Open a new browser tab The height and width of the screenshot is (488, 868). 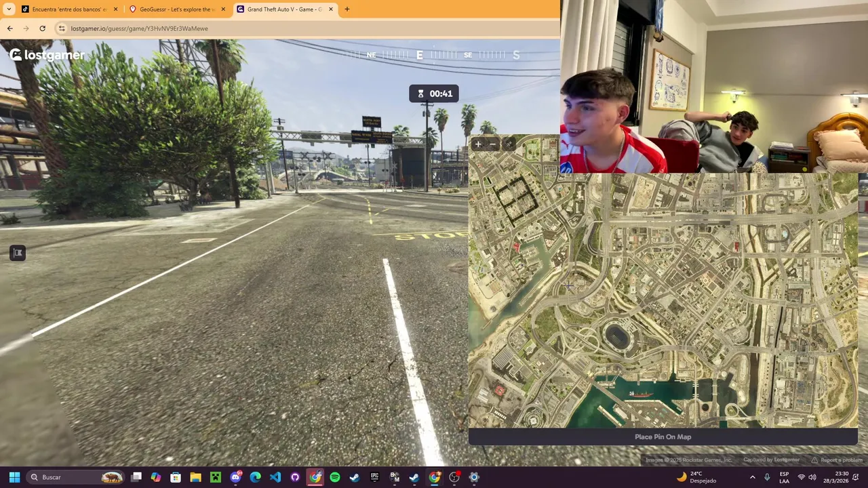point(347,9)
